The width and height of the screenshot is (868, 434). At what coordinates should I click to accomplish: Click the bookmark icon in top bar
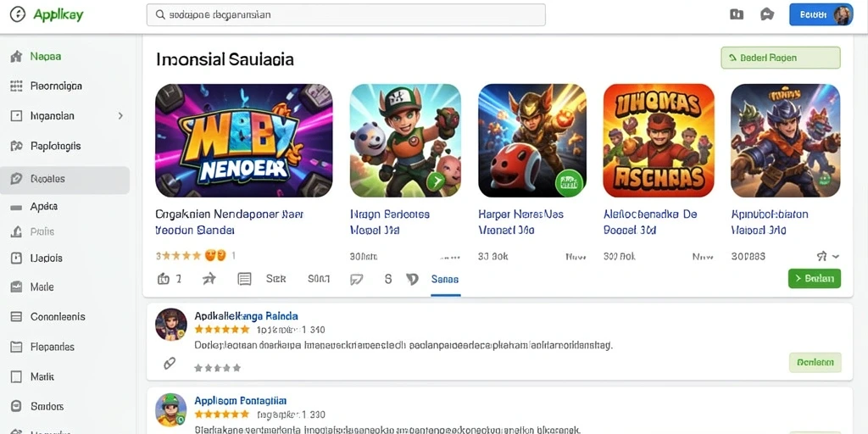(x=737, y=15)
